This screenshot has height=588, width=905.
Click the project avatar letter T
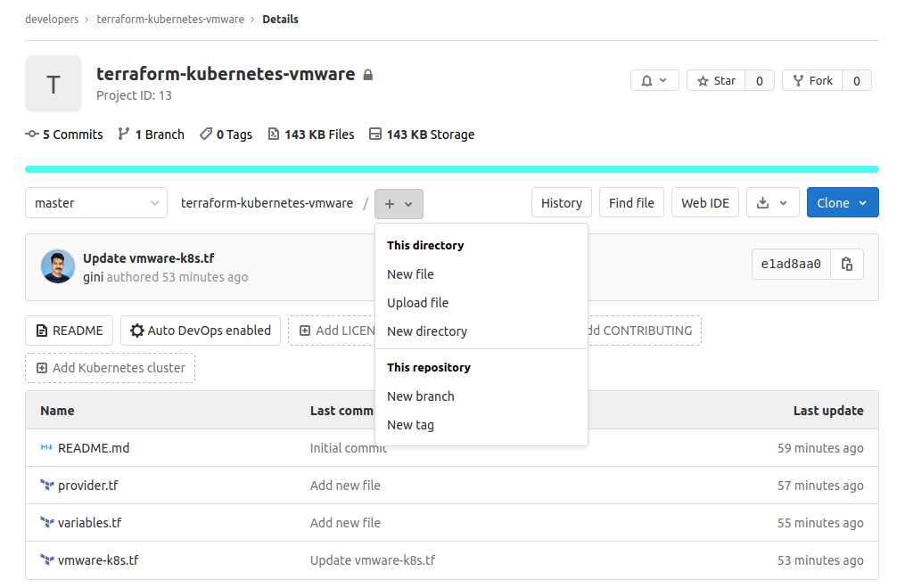point(53,84)
